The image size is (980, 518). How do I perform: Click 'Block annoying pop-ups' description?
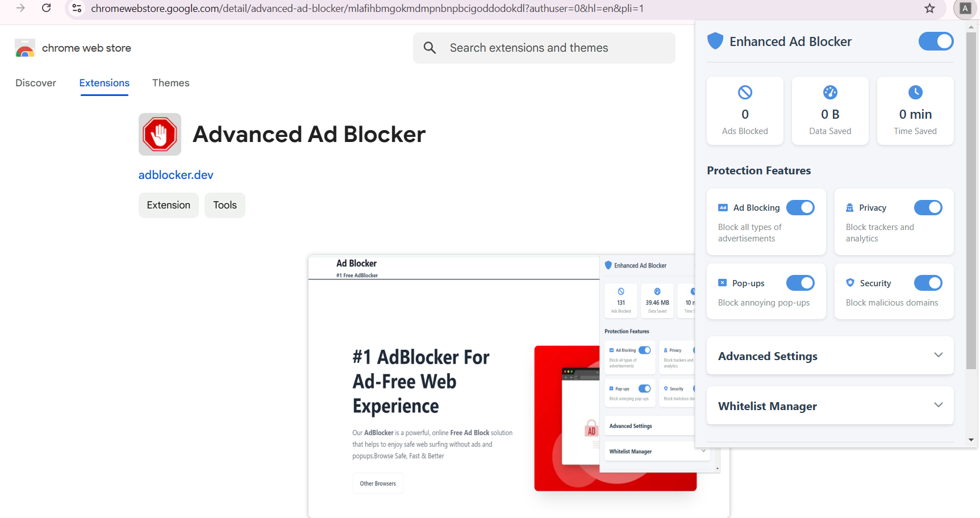764,303
